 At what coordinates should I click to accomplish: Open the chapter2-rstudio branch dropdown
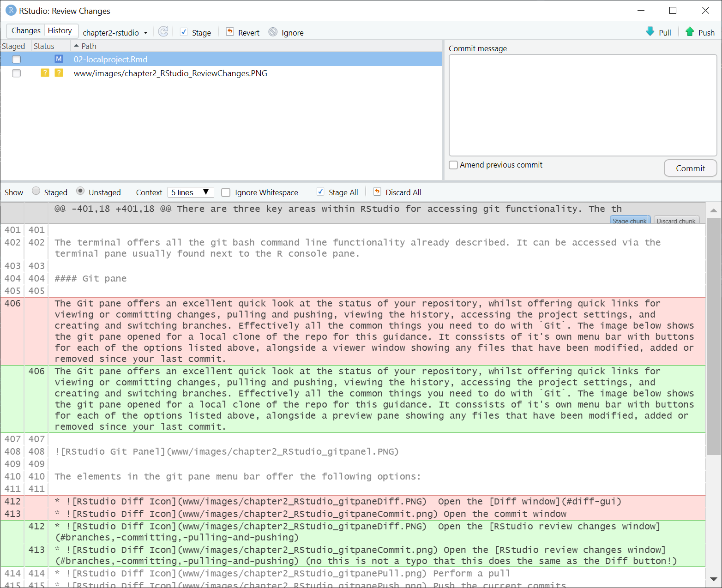(x=115, y=32)
